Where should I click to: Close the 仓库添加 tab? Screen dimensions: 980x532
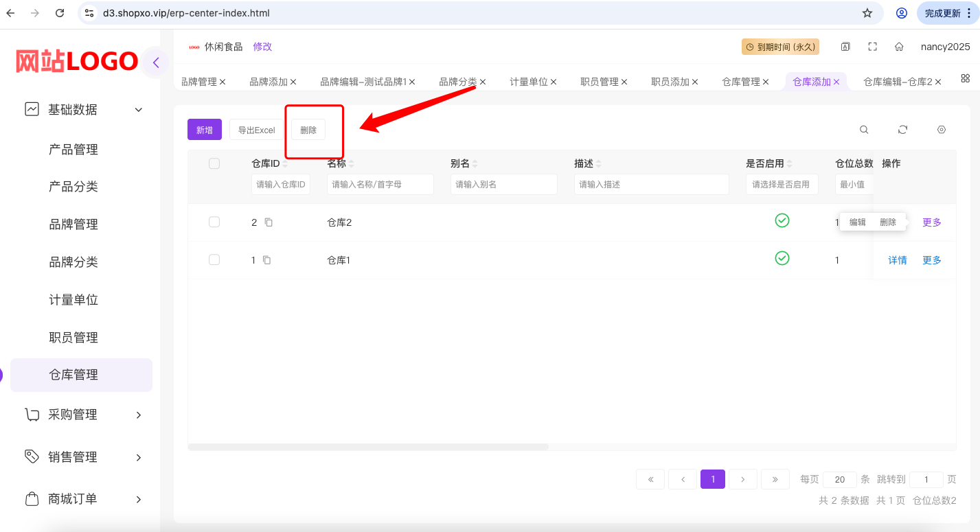pyautogui.click(x=836, y=82)
